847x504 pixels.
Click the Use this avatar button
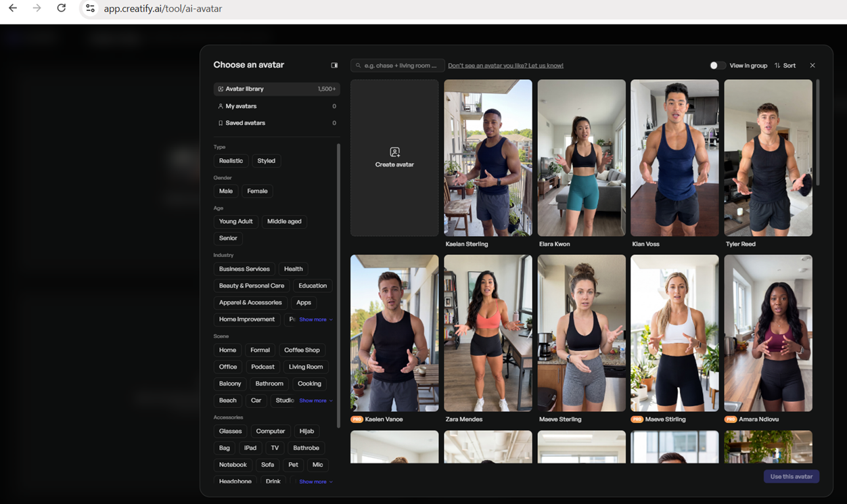point(792,476)
